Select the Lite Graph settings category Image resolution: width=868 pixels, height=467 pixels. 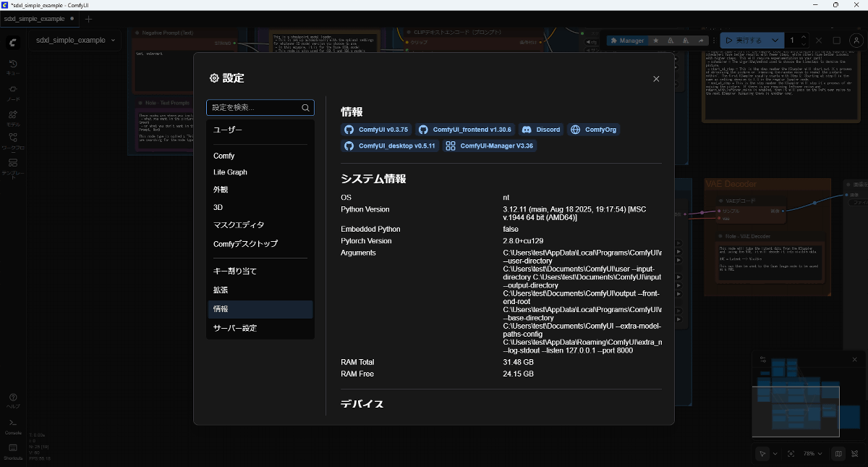(x=230, y=172)
